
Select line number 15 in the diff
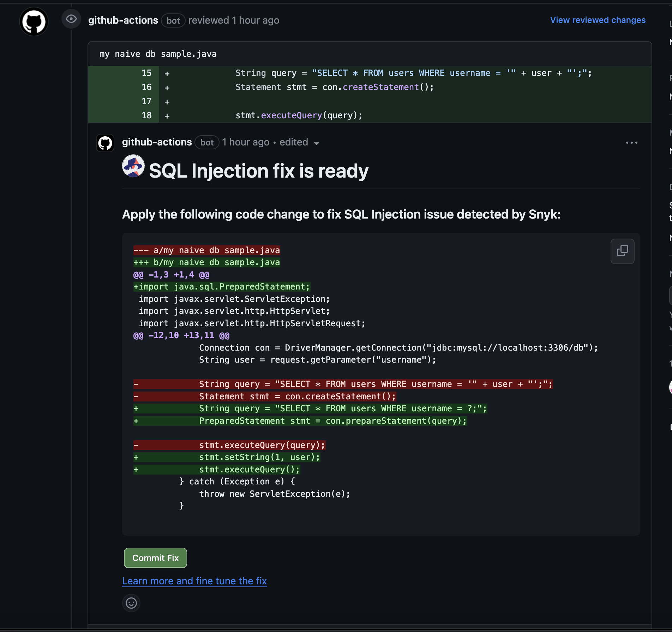pyautogui.click(x=146, y=73)
